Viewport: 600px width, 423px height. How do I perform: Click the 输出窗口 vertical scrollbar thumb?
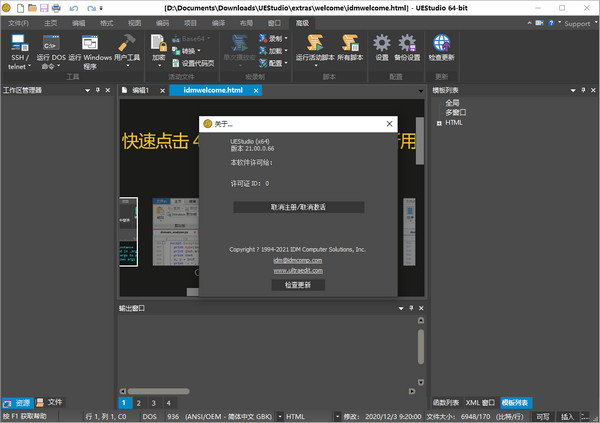pyautogui.click(x=421, y=346)
